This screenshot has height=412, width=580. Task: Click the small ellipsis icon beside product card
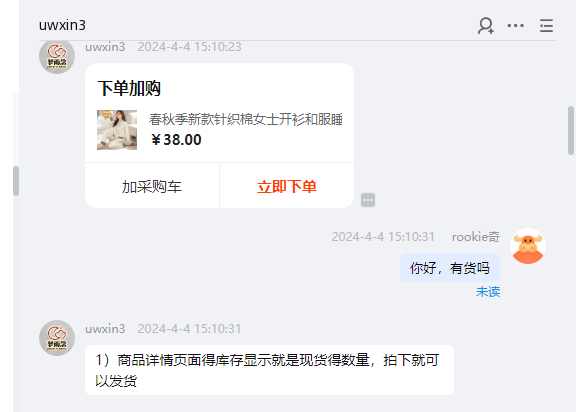(368, 200)
